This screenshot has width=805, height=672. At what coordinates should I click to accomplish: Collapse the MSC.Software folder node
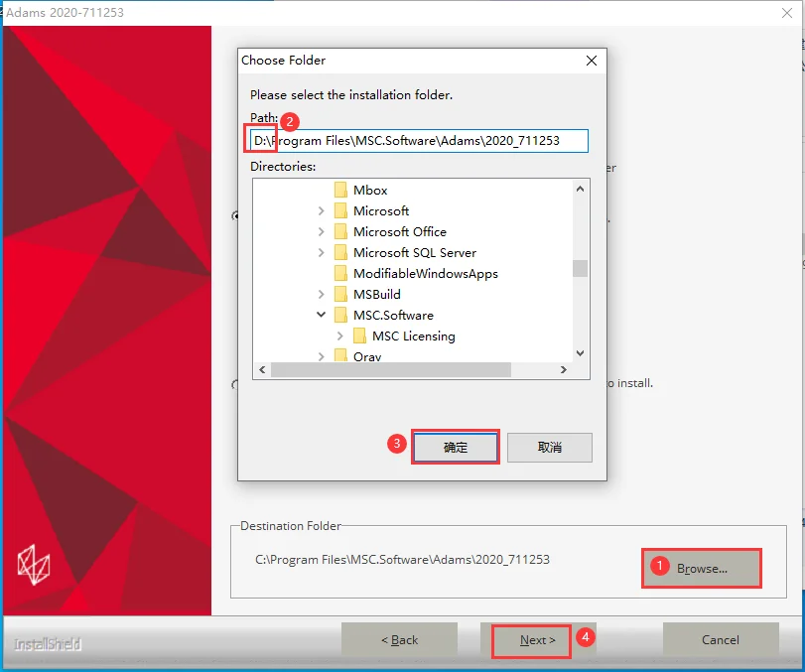(x=322, y=315)
